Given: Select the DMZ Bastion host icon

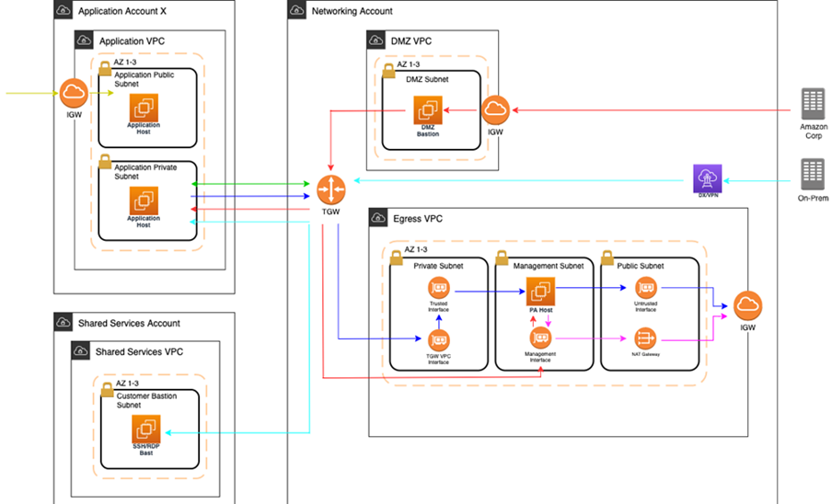Looking at the screenshot, I should 428,111.
